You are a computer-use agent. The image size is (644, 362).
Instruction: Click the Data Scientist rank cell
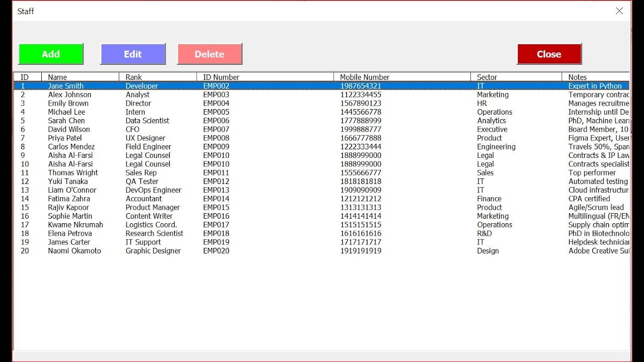(x=147, y=121)
